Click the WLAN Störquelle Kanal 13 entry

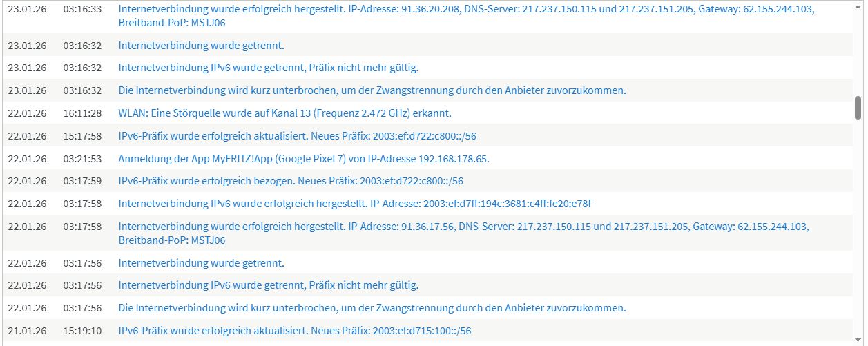pyautogui.click(x=284, y=113)
